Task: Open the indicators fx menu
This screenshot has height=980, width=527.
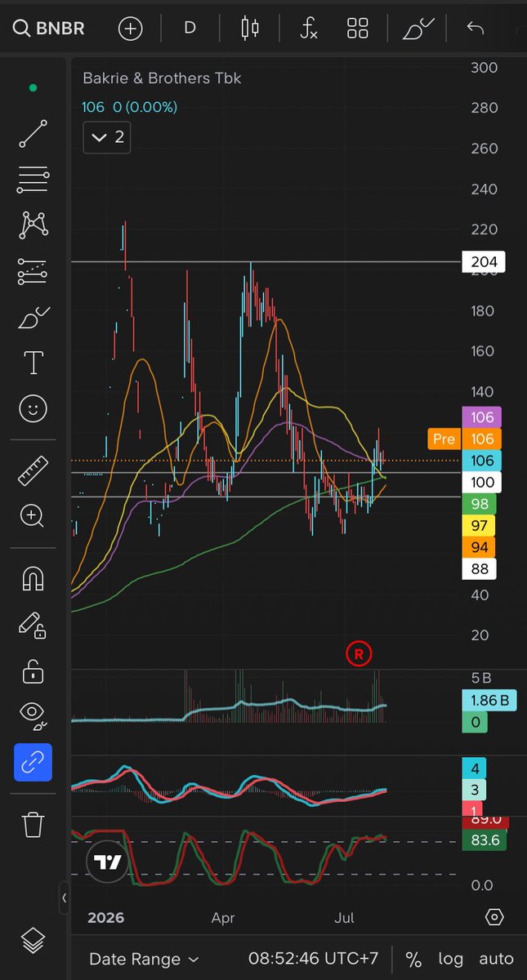Action: pos(309,29)
